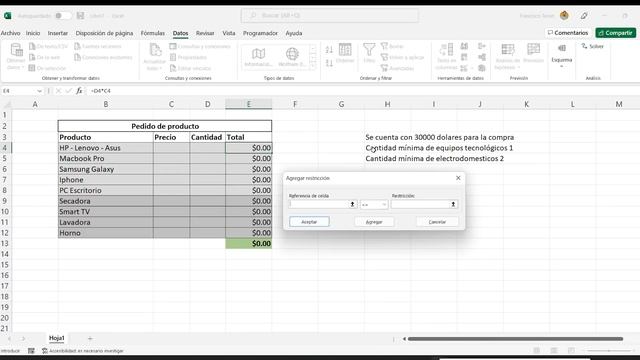Click Cancelar in the constraint dialog
Viewport: 640px width, 360px height.
437,222
